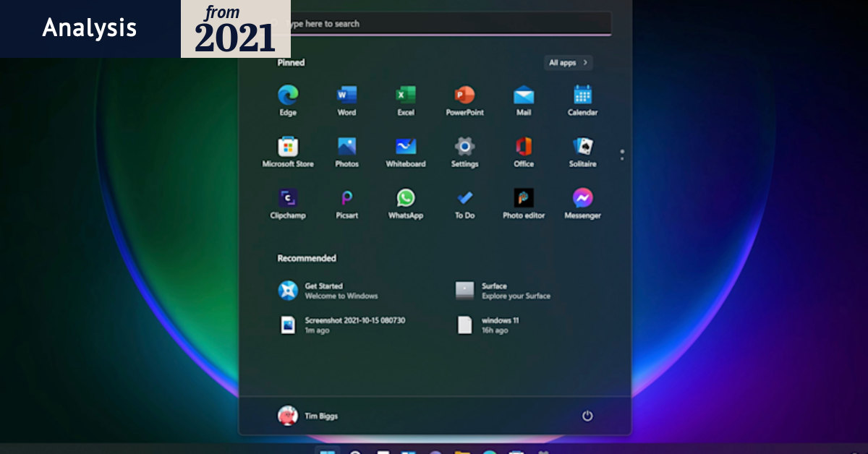Launch the Photo editor app
The height and width of the screenshot is (454, 868).
point(524,203)
